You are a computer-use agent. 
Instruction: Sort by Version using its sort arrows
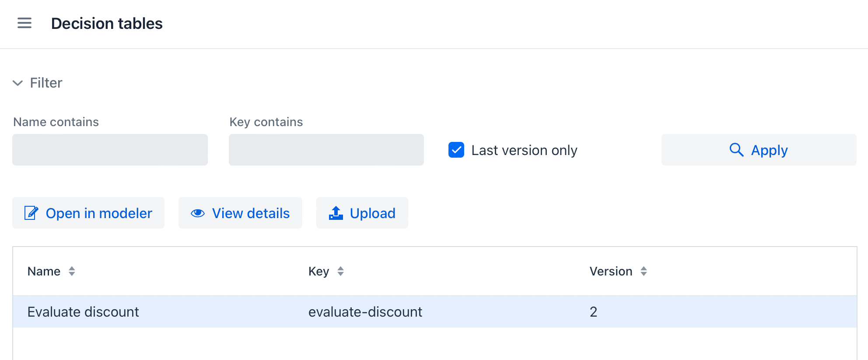coord(644,272)
